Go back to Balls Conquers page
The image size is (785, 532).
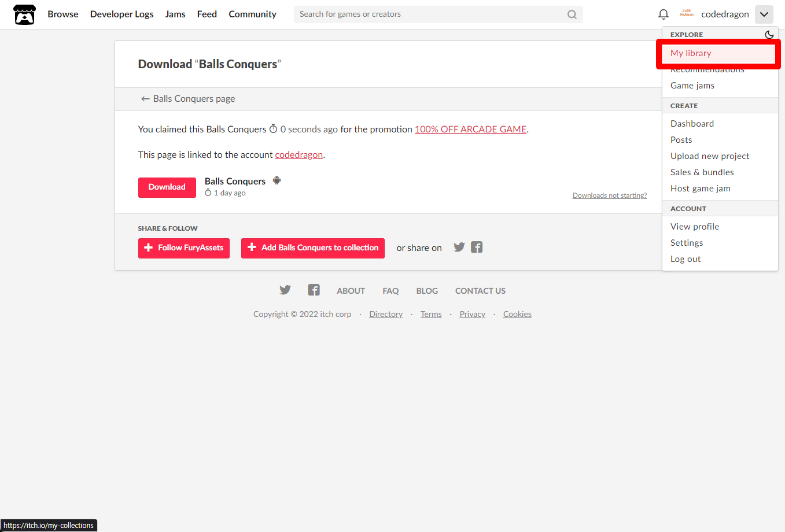(188, 99)
